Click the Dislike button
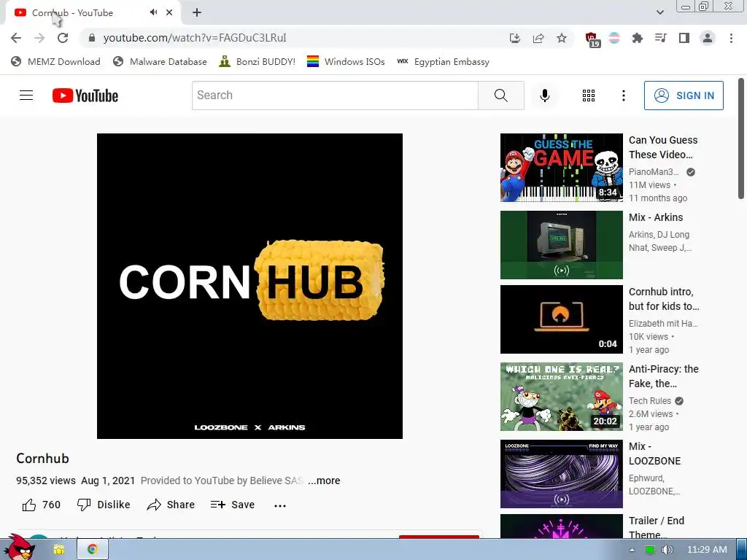 point(104,505)
